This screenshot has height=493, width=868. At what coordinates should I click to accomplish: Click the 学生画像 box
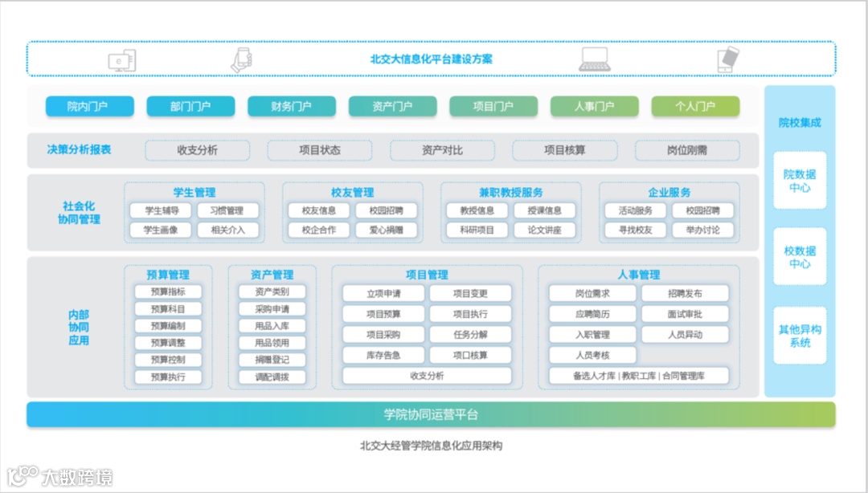tap(161, 230)
